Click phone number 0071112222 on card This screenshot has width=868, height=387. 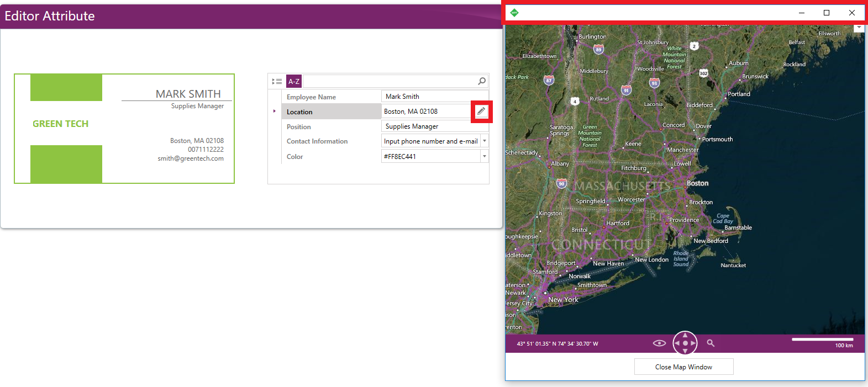206,150
